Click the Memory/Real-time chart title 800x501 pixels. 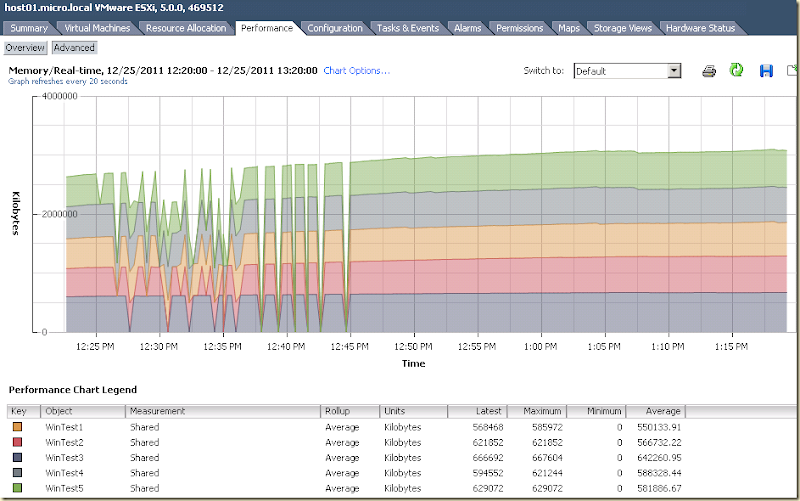point(163,70)
